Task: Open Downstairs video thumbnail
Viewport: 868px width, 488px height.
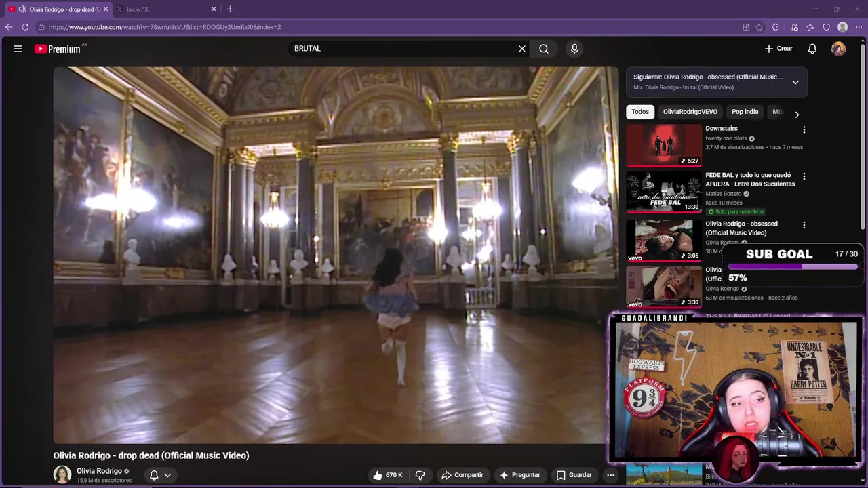Action: [x=664, y=145]
